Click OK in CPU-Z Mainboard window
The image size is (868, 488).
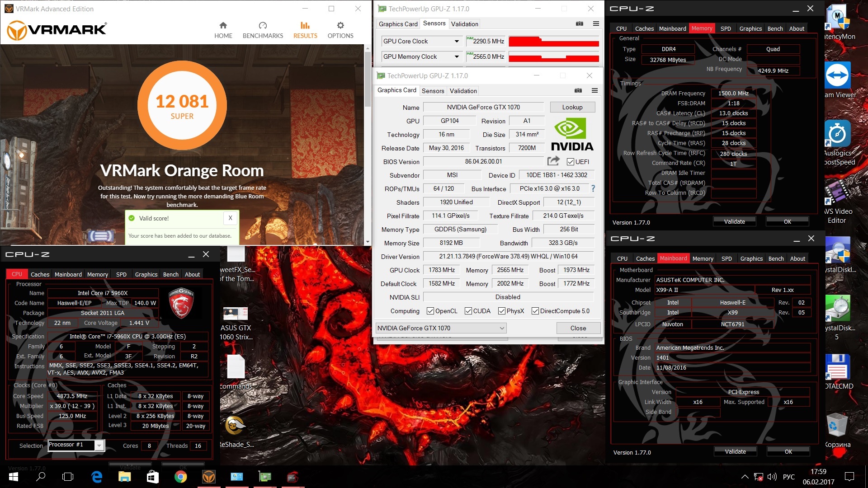click(x=788, y=451)
